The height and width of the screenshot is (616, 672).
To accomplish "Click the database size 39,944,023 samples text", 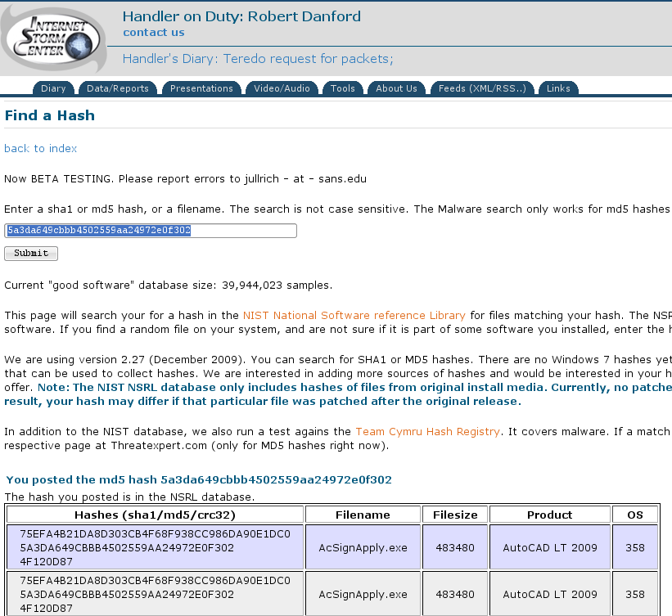I will tap(168, 285).
